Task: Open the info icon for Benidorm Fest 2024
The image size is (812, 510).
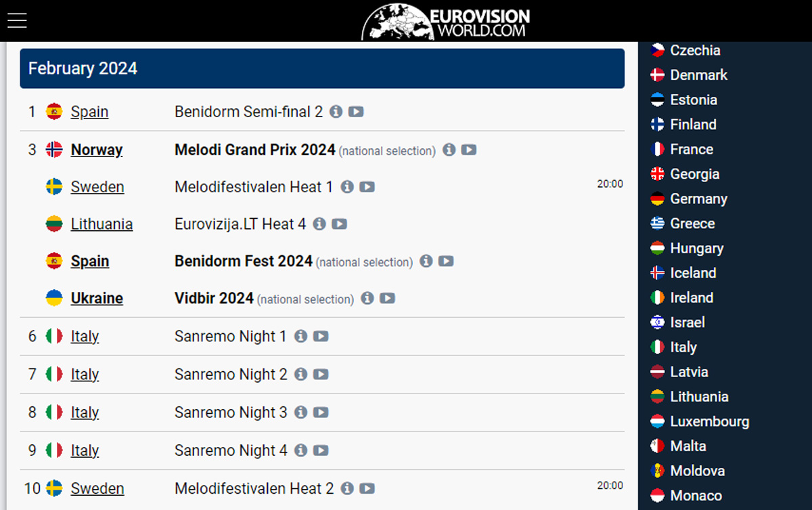Action: point(426,261)
